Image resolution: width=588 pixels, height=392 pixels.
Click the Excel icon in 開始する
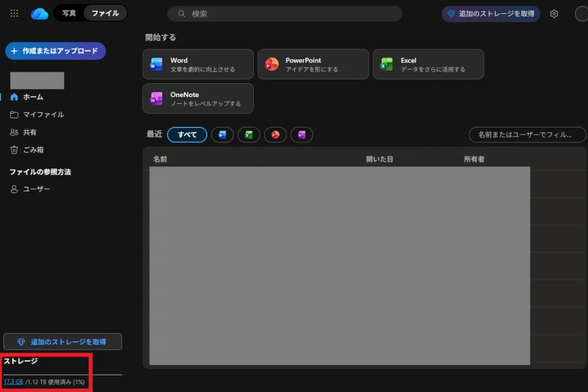[x=386, y=64]
